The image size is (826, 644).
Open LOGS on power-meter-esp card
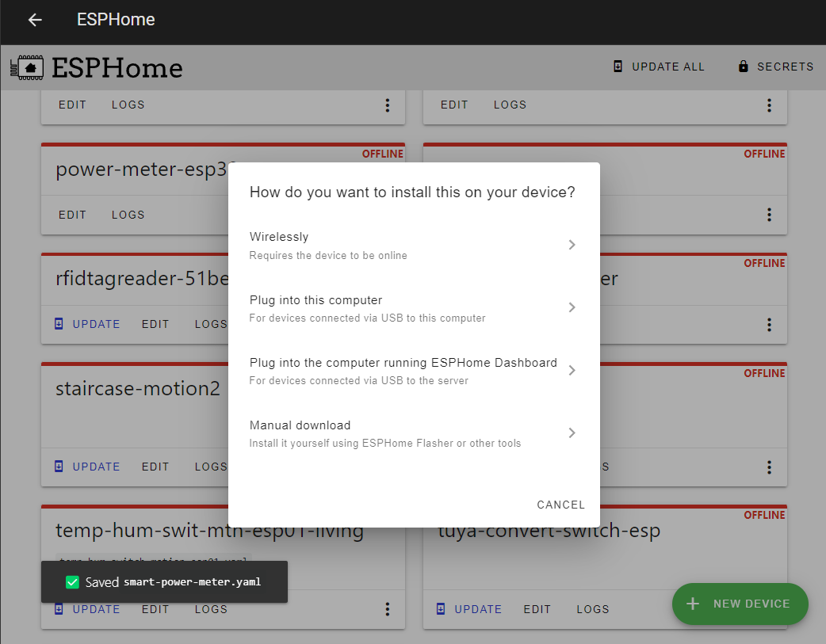[x=128, y=215]
